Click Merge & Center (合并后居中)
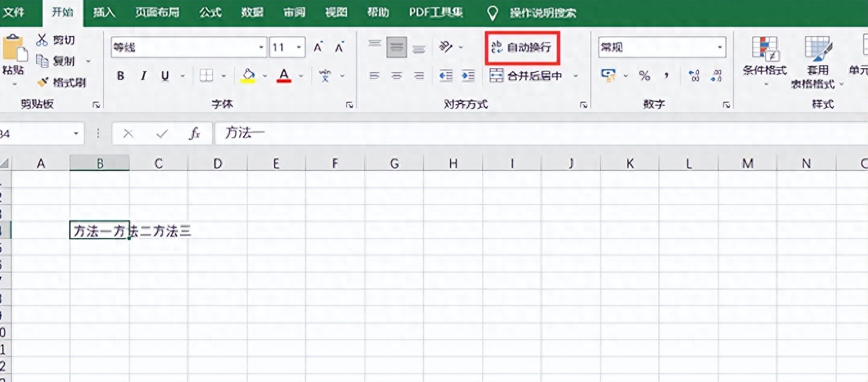 [526, 76]
